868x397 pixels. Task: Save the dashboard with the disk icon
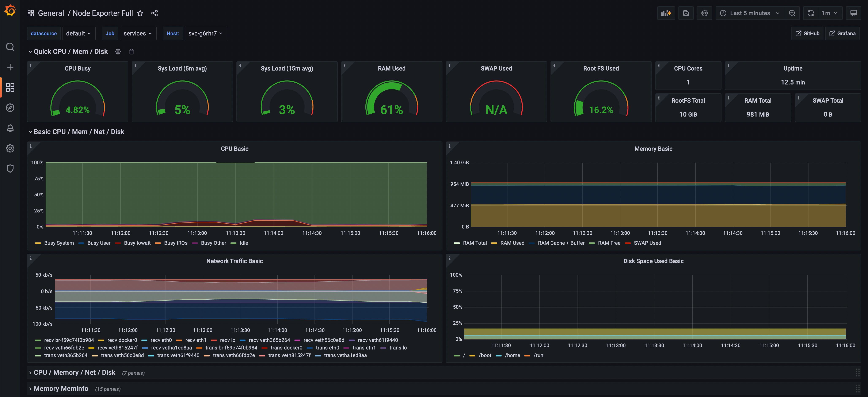coord(686,13)
